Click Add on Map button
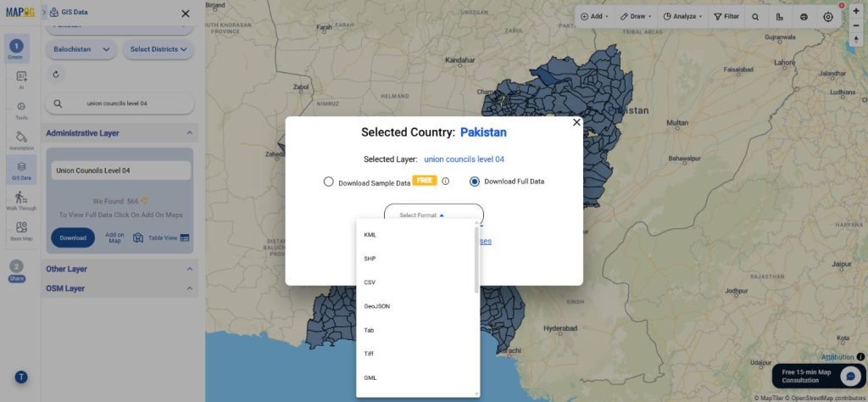 (x=114, y=237)
